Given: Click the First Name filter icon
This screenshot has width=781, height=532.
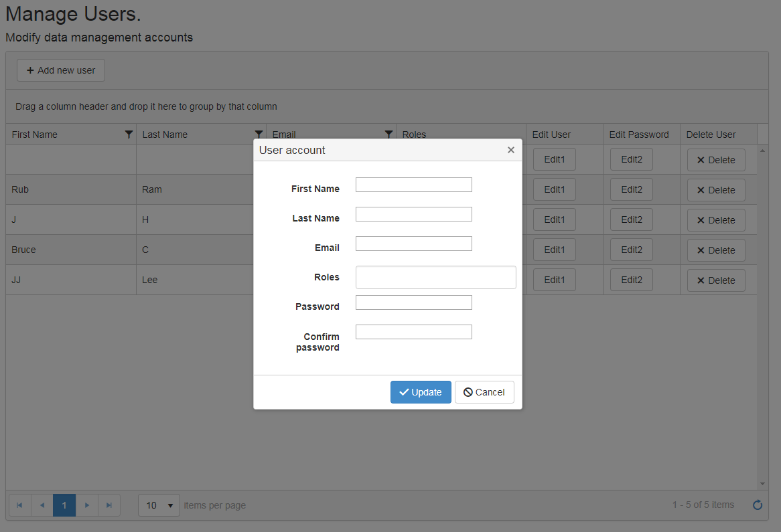Looking at the screenshot, I should click(x=129, y=135).
